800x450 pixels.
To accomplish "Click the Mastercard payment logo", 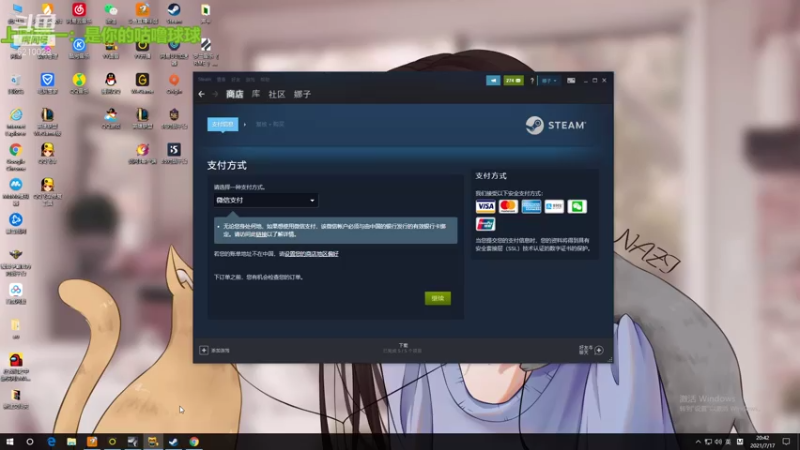I will (508, 206).
